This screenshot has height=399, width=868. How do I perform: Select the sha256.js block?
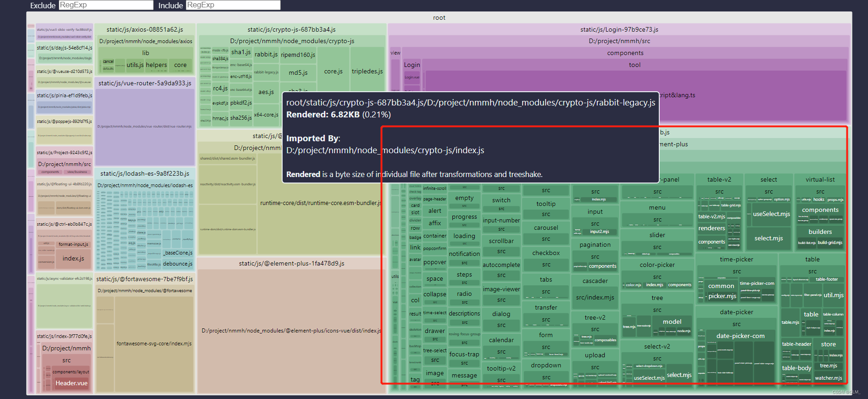tap(241, 118)
